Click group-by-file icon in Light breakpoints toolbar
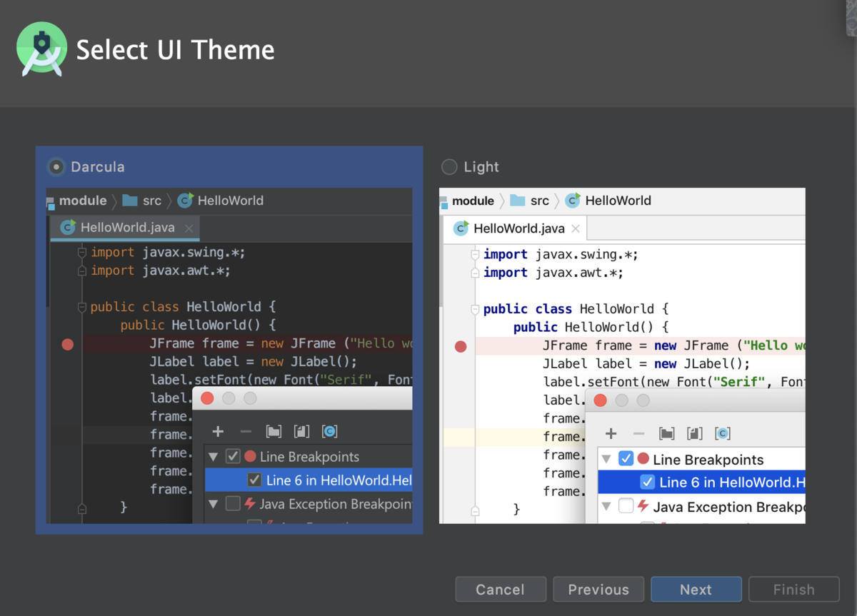Screen dimensions: 857x616 [x=694, y=433]
